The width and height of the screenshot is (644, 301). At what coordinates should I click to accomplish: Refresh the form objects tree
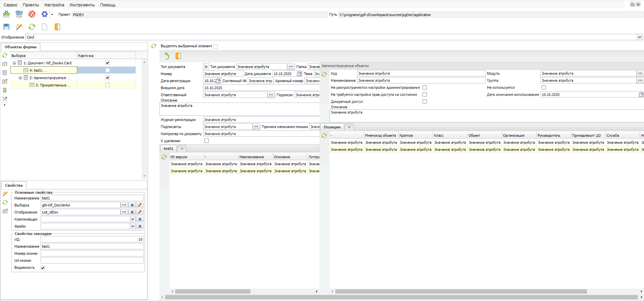[x=5, y=55]
